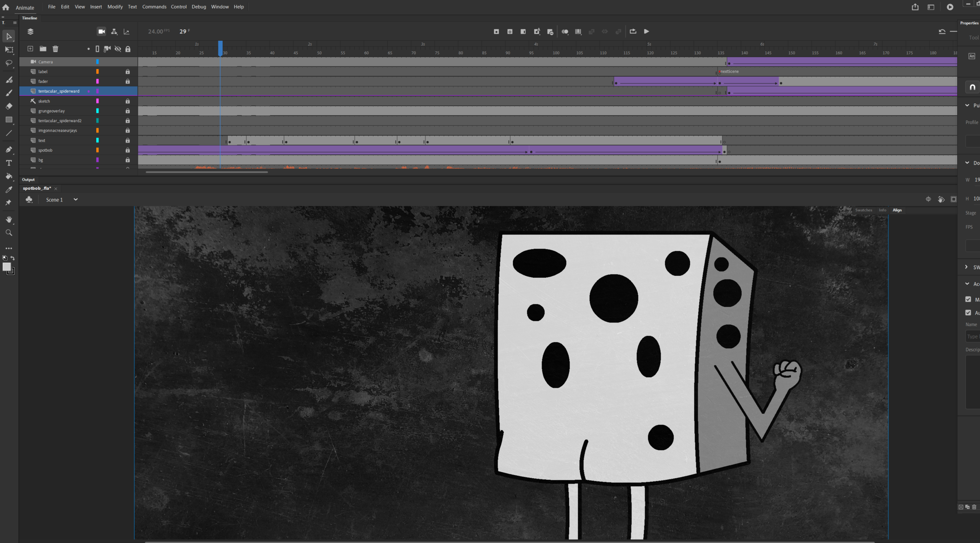Toggle the Add Camera button
This screenshot has height=543, width=980.
tap(101, 31)
